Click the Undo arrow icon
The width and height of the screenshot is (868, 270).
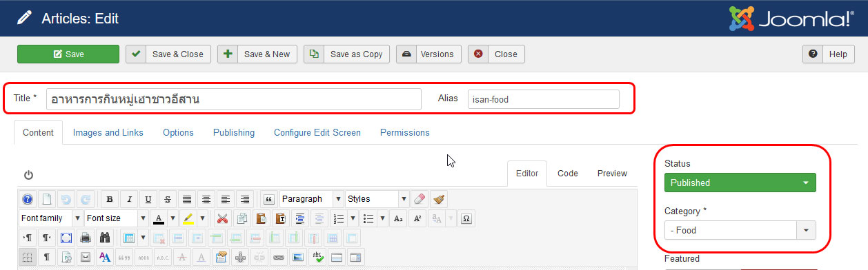(x=66, y=199)
